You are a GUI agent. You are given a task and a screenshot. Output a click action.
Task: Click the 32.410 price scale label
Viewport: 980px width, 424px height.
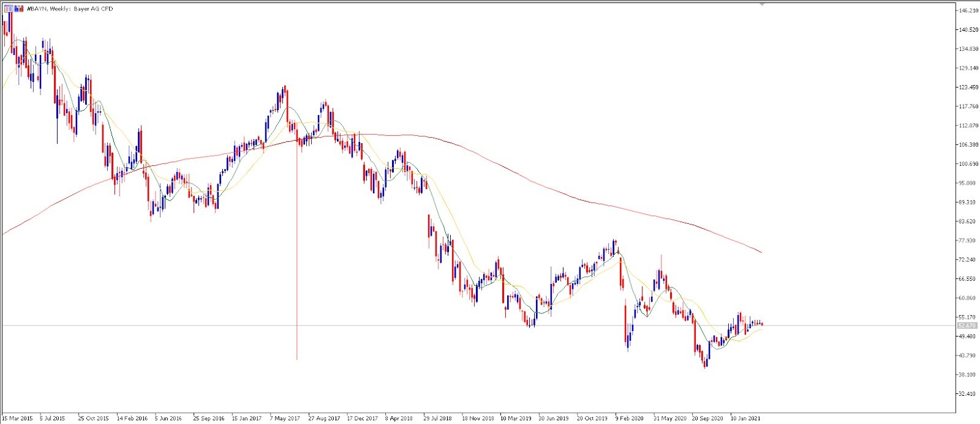(968, 393)
